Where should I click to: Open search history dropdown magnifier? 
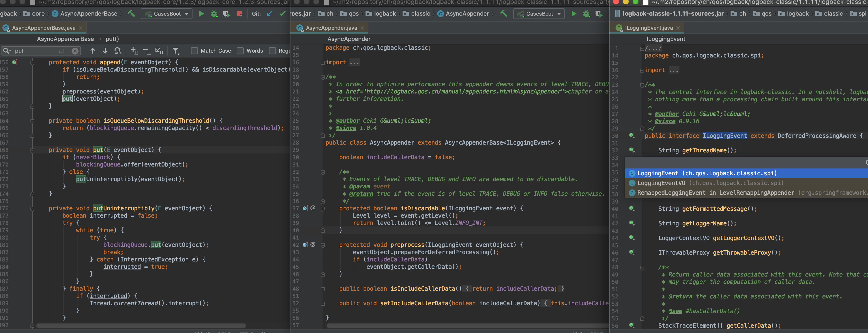tap(7, 51)
